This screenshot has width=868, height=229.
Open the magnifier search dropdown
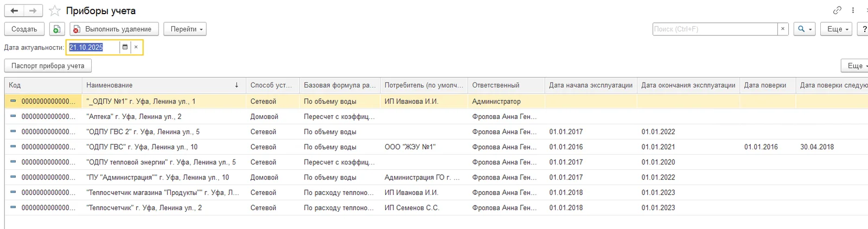[x=804, y=29]
